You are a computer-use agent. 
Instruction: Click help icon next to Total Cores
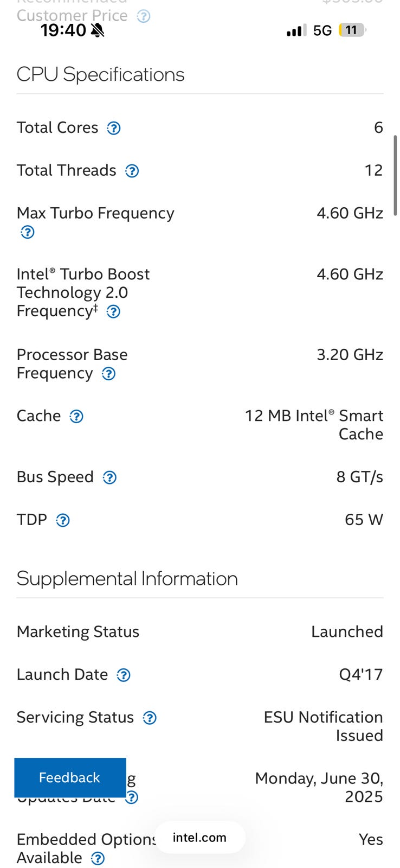pyautogui.click(x=113, y=128)
